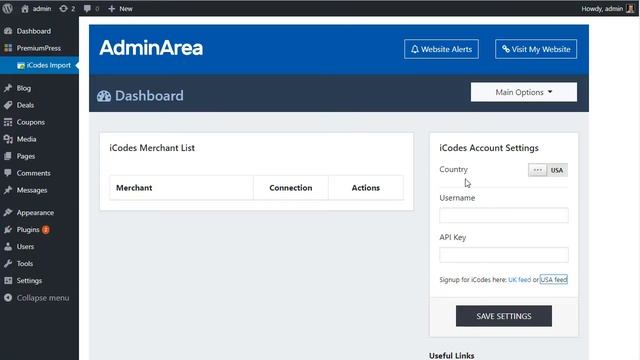Viewport: 640px width, 360px height.
Task: Click the Website Alerts button
Action: pos(441,49)
